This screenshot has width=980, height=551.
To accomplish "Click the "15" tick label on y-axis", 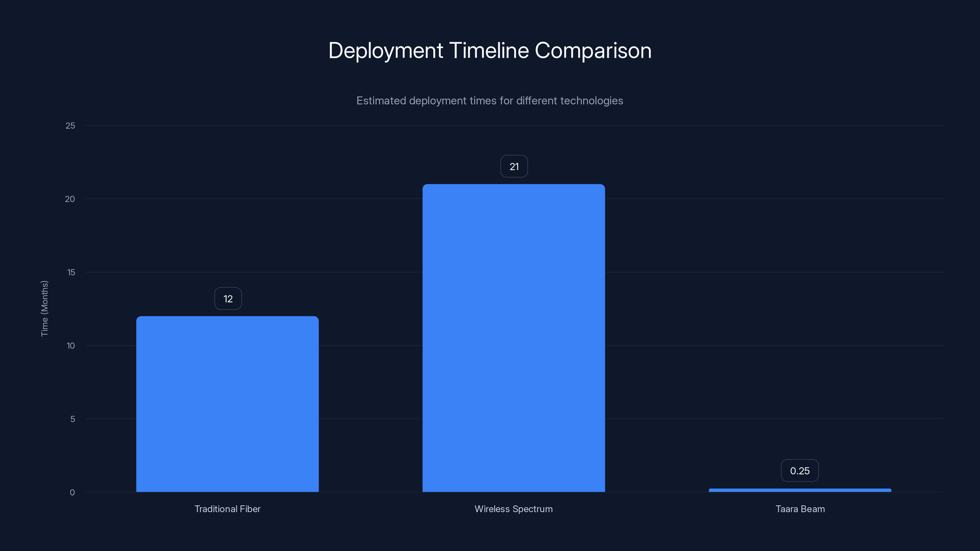I will coord(72,272).
